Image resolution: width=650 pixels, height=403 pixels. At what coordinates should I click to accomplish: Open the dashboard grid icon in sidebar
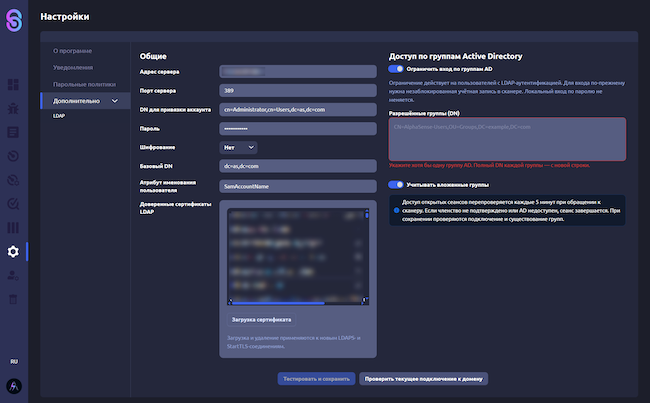pyautogui.click(x=13, y=85)
